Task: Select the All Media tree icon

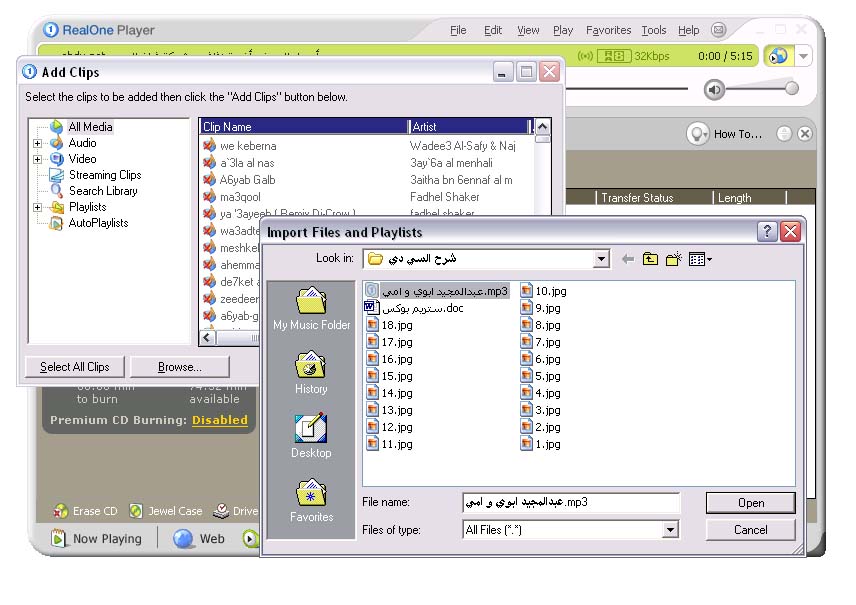Action: point(57,127)
